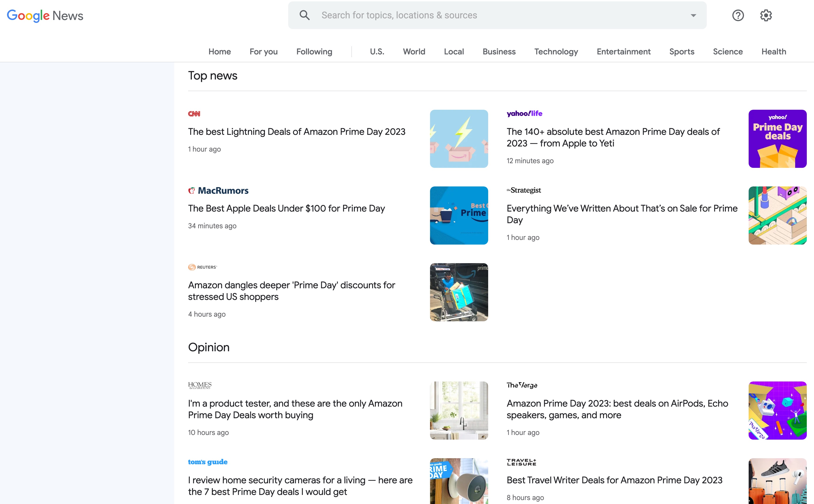Expand the search options dropdown arrow
The image size is (814, 504).
(693, 15)
